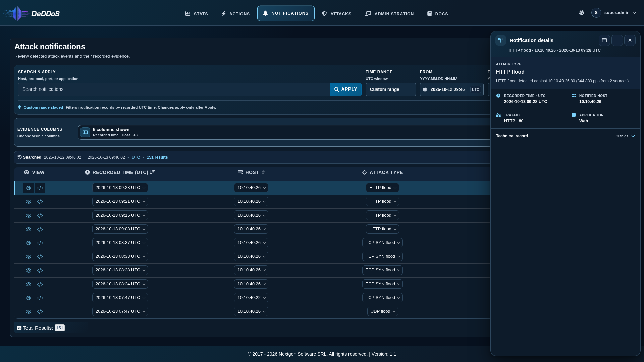Minimize the notification details panel
Screen dimensions: 644x362
tap(617, 40)
